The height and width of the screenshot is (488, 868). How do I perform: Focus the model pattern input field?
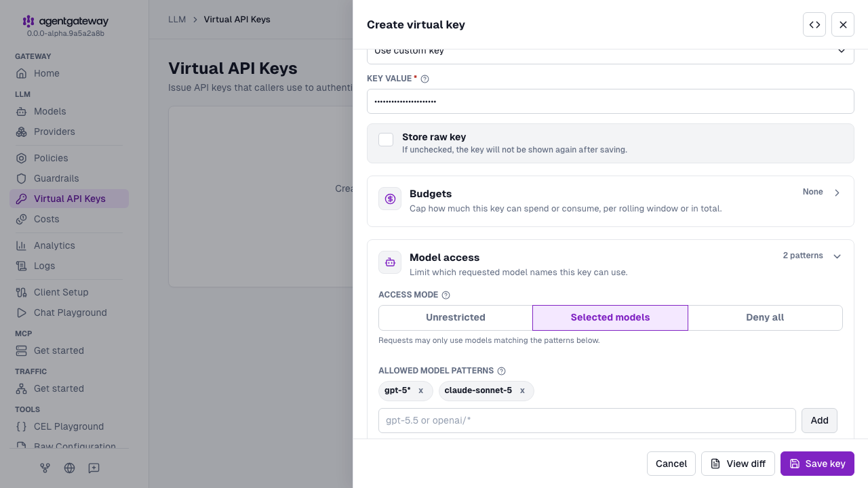(587, 420)
